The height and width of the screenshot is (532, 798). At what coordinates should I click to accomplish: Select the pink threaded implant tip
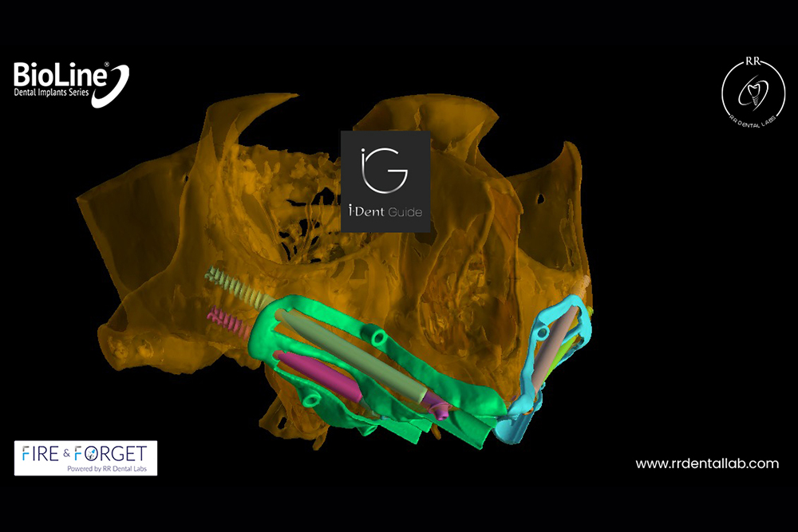coord(227,321)
